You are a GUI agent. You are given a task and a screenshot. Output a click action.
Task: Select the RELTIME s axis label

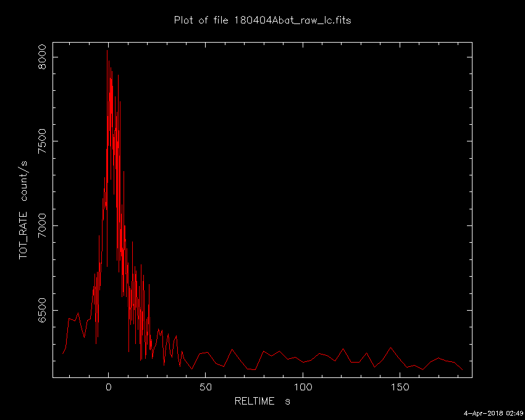262,401
